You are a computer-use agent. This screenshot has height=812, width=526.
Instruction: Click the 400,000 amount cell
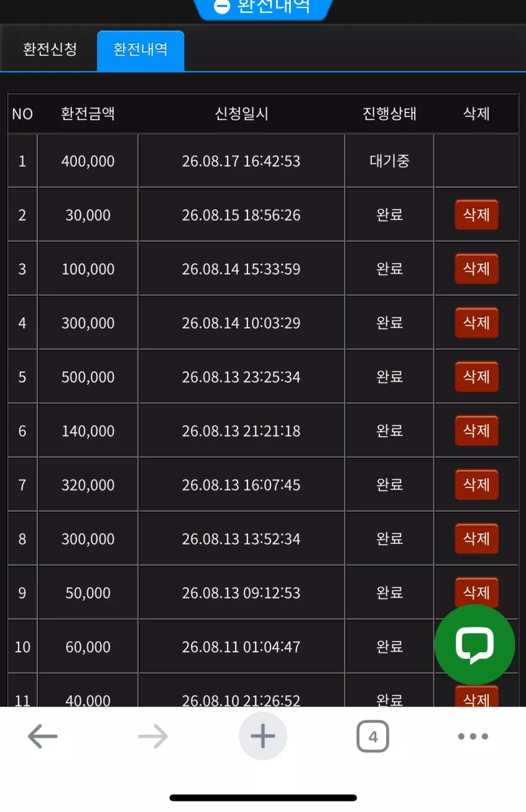coord(88,161)
